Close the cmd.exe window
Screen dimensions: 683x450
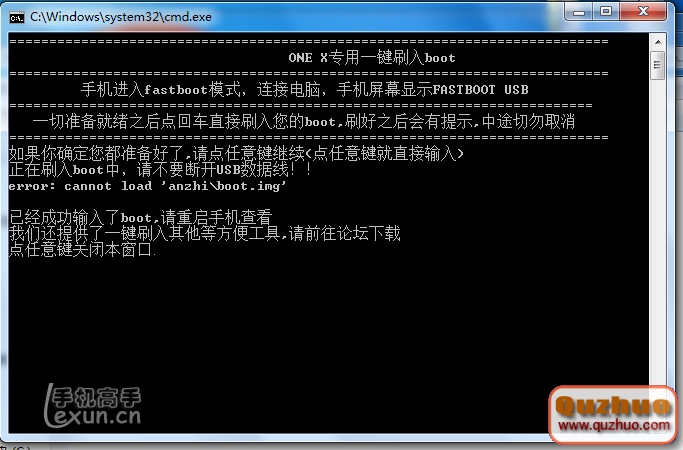coord(643,11)
